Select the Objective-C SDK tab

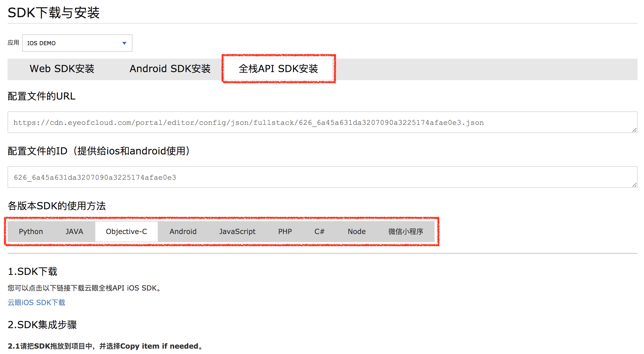click(127, 231)
